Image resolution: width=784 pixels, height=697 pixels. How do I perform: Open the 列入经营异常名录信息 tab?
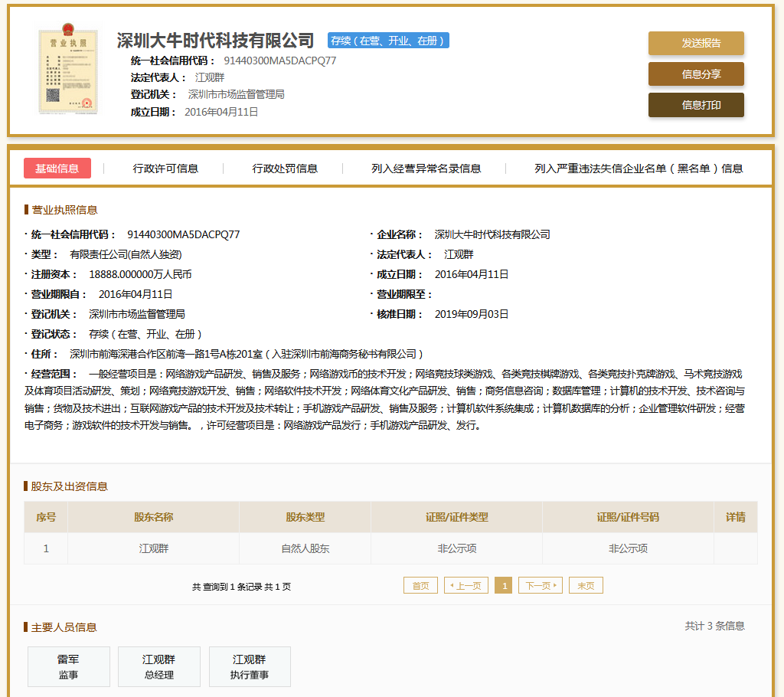point(426,169)
